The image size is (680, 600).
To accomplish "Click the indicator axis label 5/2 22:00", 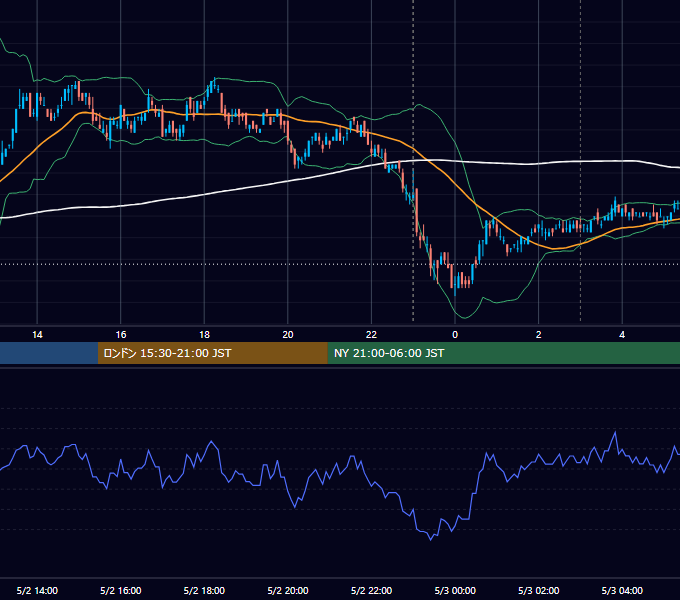I will click(x=371, y=590).
